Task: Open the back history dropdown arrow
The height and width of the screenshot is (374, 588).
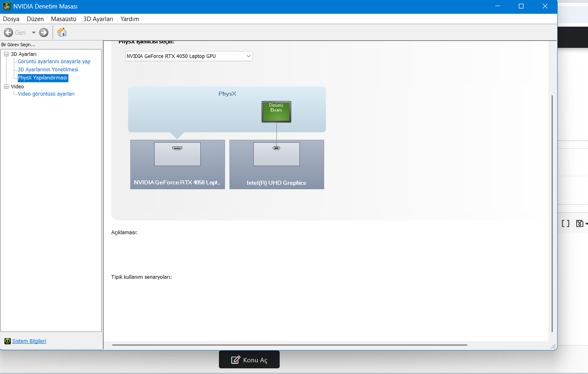Action: (34, 32)
